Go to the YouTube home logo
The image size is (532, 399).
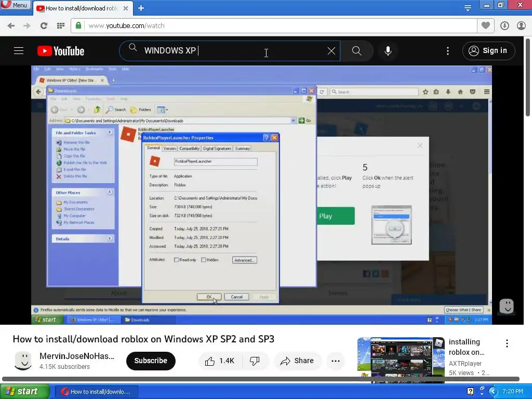point(61,51)
